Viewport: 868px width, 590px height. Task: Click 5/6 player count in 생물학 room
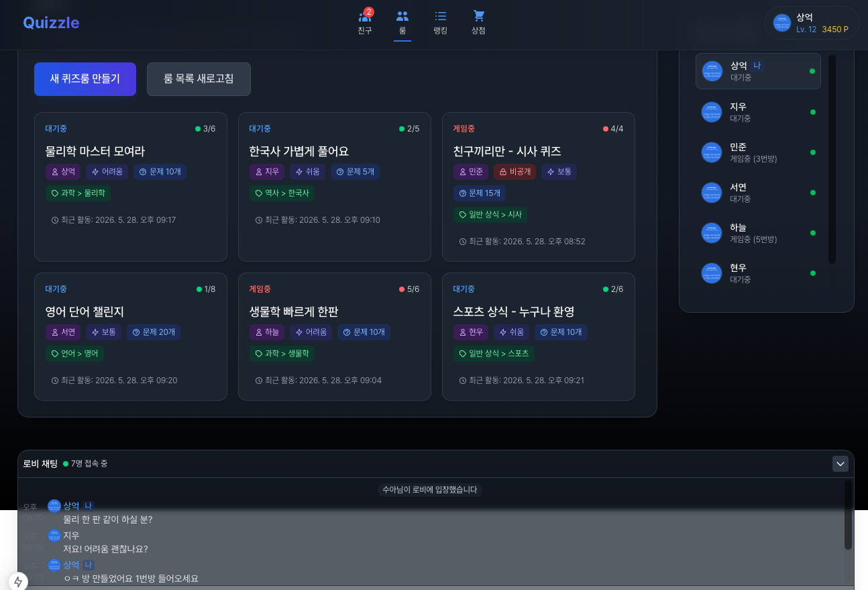409,289
